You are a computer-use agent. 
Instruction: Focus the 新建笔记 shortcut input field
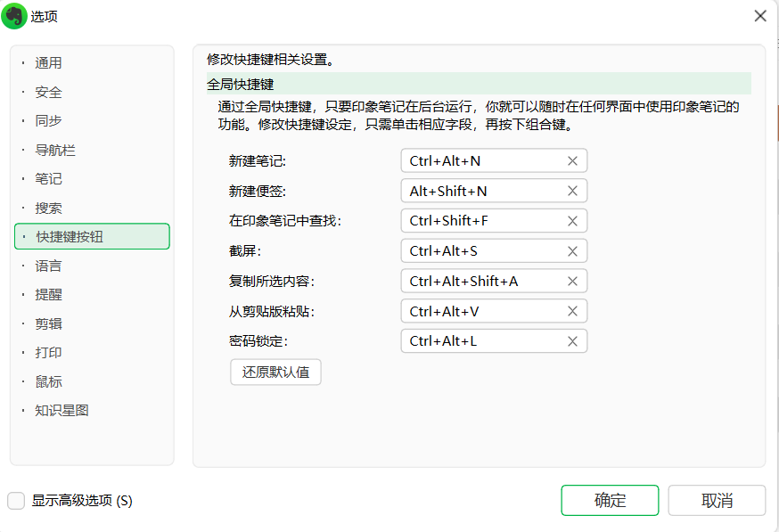(481, 161)
